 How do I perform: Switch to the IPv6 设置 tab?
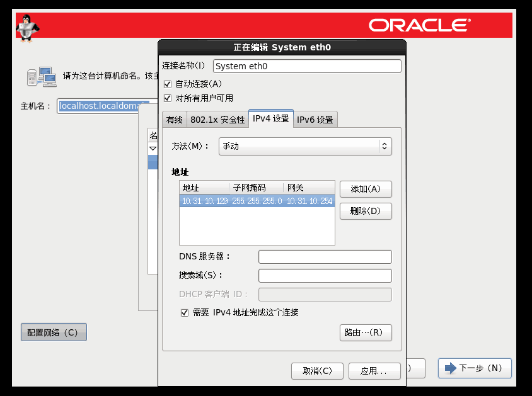pyautogui.click(x=315, y=120)
